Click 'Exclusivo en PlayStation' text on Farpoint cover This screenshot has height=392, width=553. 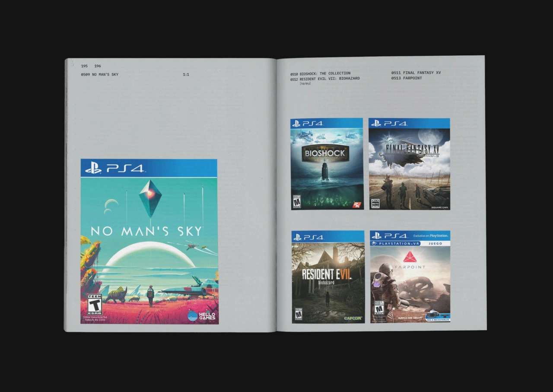tap(430, 236)
